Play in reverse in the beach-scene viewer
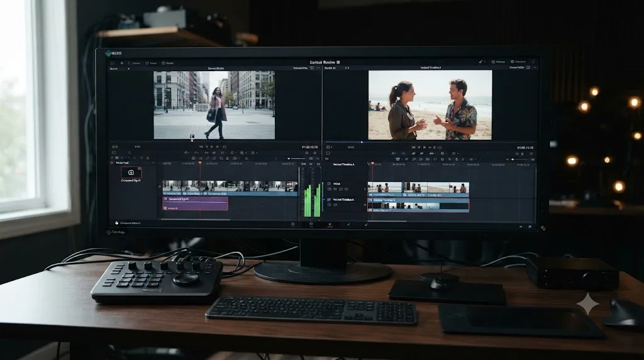 point(419,147)
